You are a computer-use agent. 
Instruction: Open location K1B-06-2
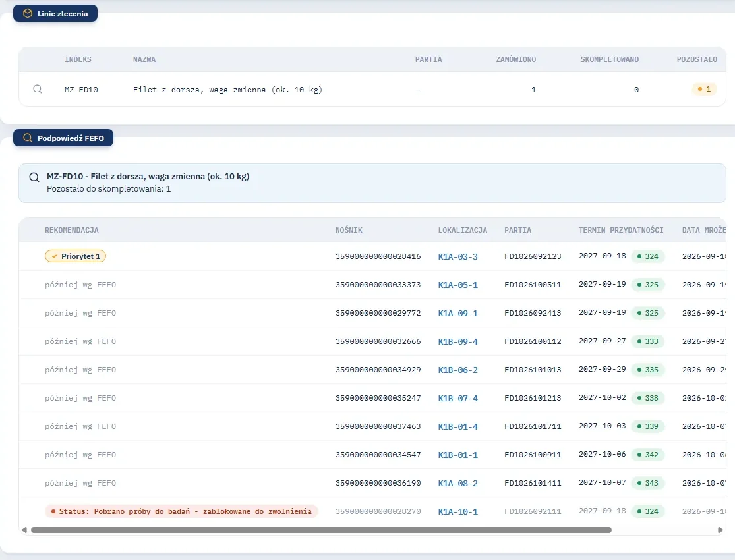pyautogui.click(x=458, y=370)
